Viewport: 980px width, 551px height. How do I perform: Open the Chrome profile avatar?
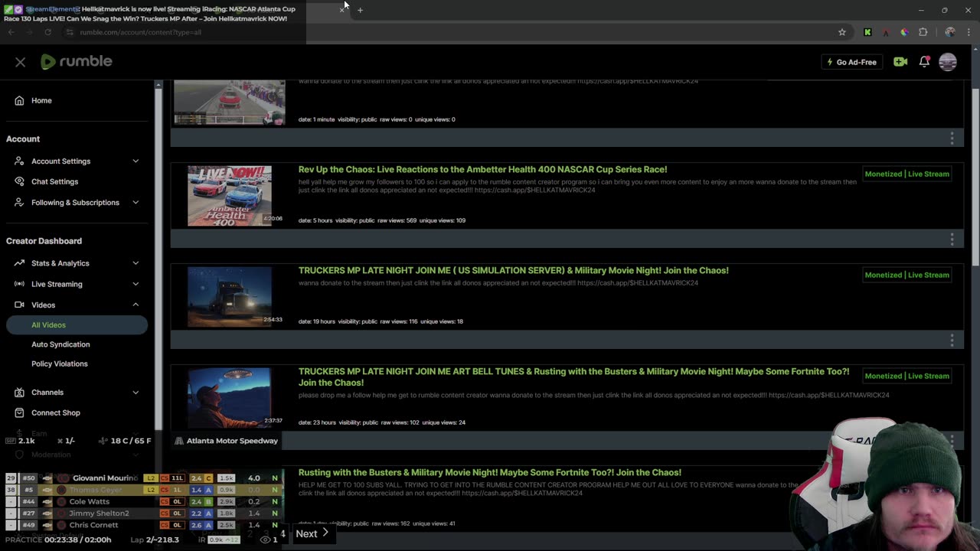click(950, 32)
